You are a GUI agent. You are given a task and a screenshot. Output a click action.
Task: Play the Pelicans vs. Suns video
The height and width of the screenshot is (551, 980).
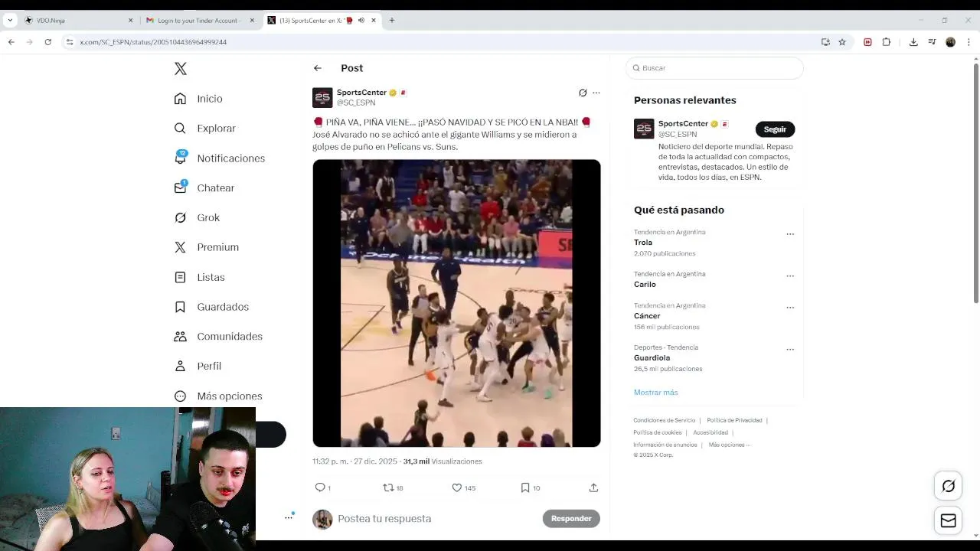(x=456, y=303)
